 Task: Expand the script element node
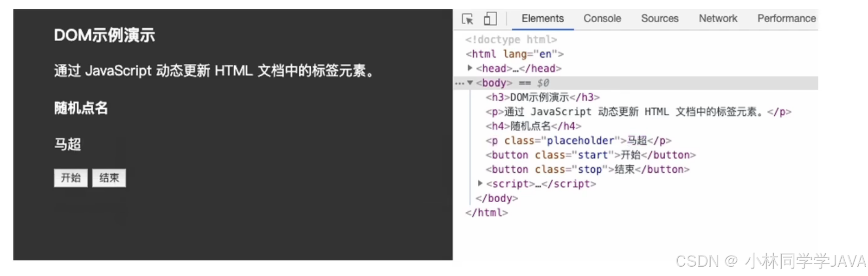point(480,184)
